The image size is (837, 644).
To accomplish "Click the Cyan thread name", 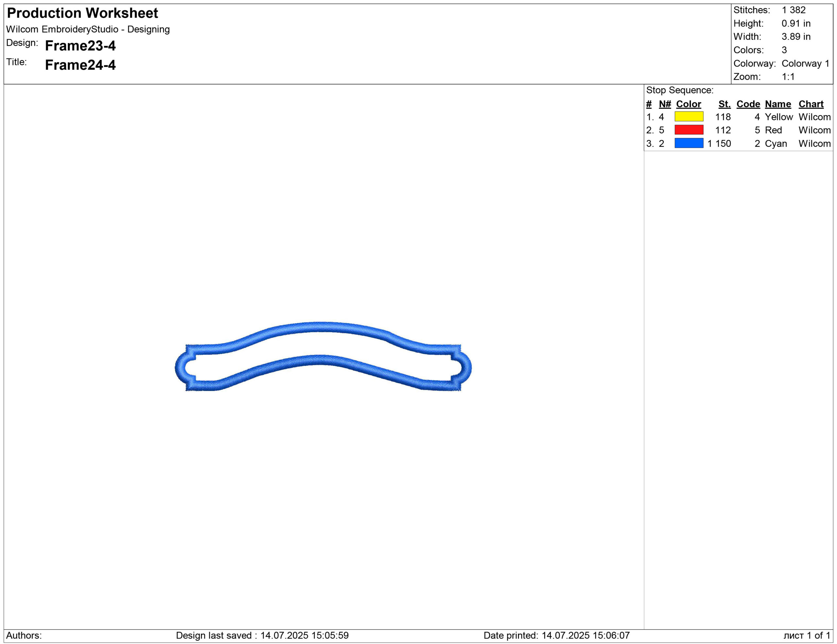I will (776, 144).
